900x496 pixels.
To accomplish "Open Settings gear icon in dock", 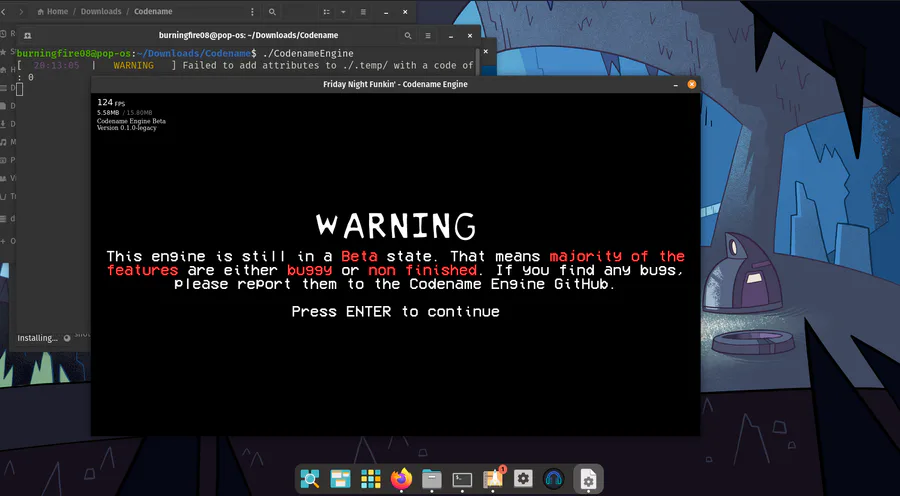I will point(523,478).
